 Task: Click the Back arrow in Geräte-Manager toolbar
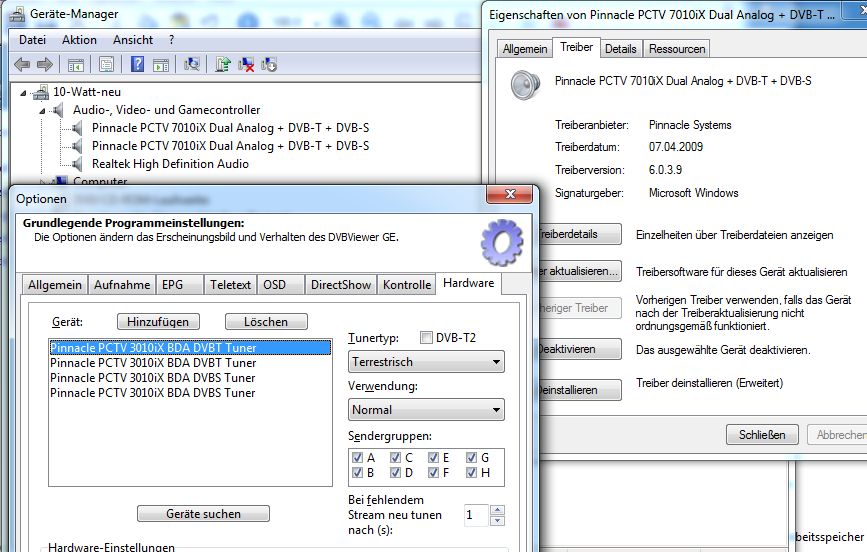point(22,64)
